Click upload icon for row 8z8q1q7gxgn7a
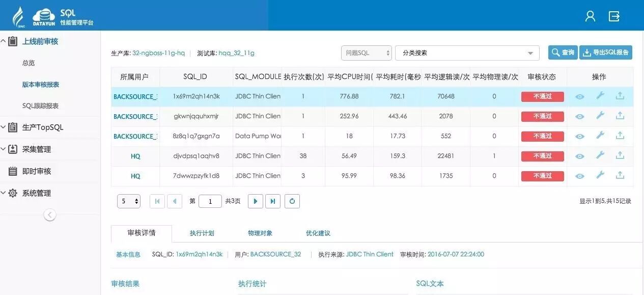The image size is (644, 295). coord(620,135)
